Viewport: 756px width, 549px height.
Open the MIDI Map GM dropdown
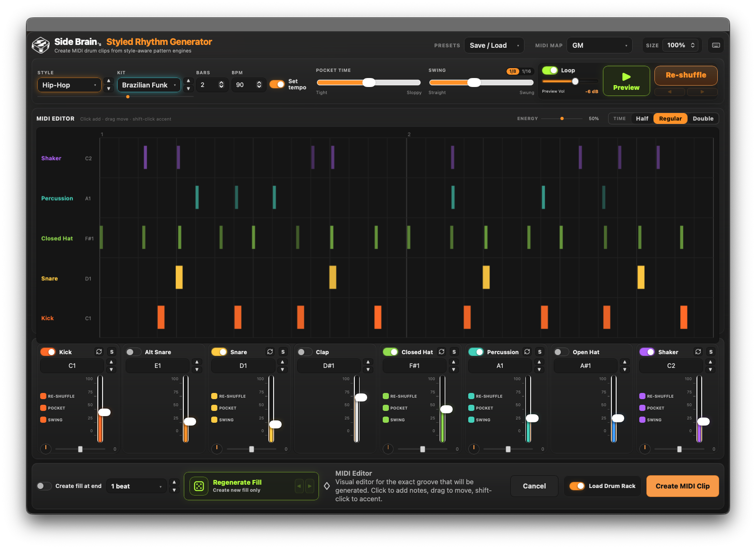[x=600, y=45]
